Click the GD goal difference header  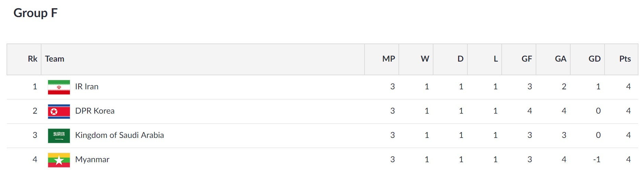tap(595, 59)
